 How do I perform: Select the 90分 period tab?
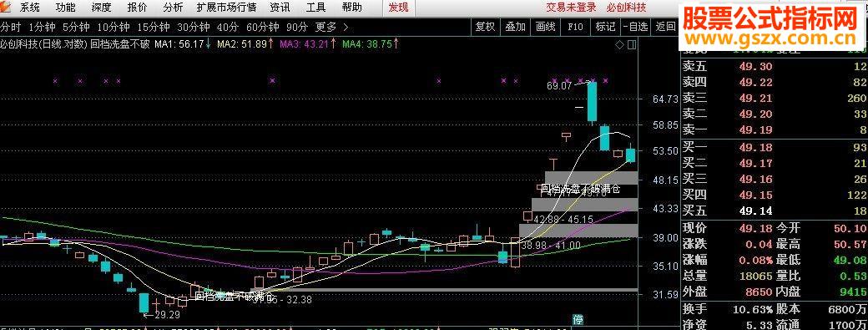tap(297, 27)
